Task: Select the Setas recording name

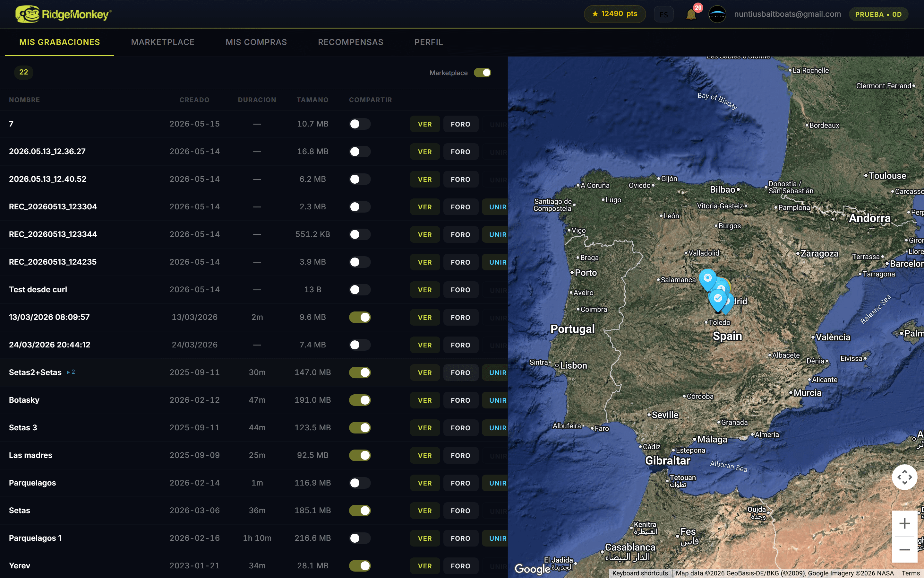Action: point(20,510)
